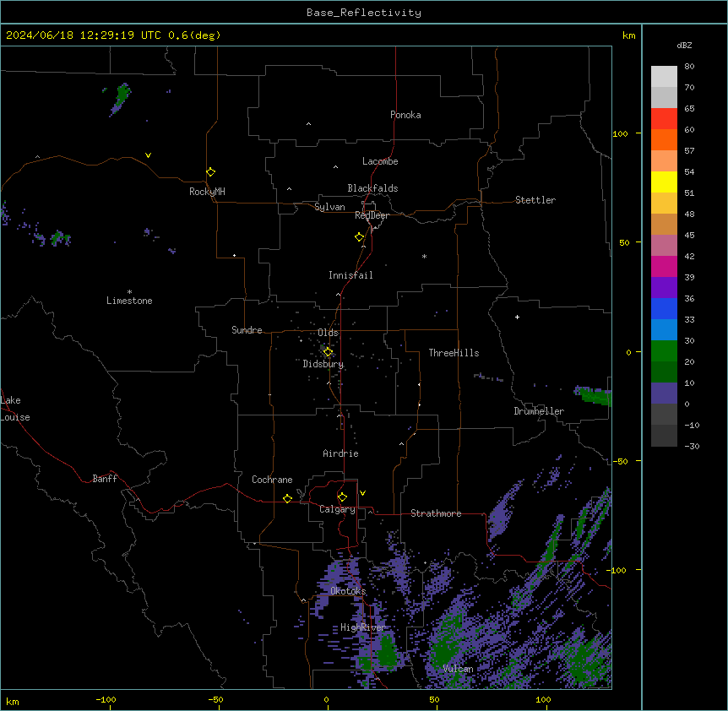Image resolution: width=728 pixels, height=711 pixels.
Task: Click the Vulcan label
Action: click(459, 669)
